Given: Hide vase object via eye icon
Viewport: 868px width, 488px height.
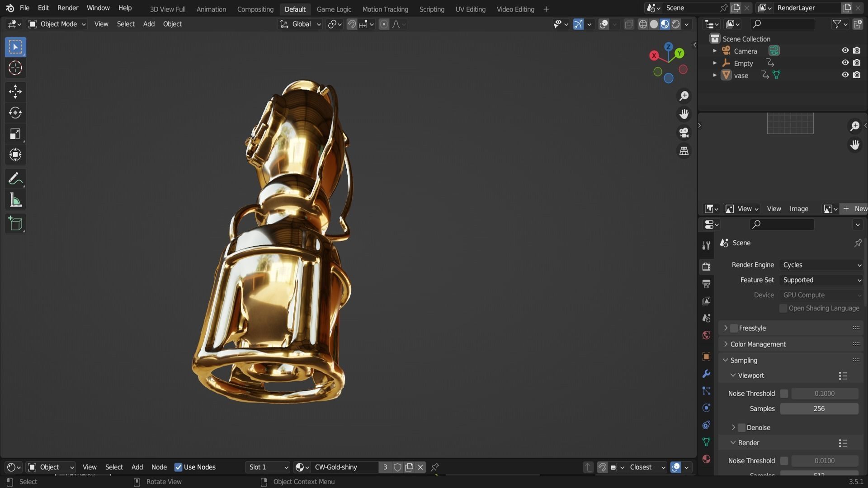Looking at the screenshot, I should [x=845, y=75].
